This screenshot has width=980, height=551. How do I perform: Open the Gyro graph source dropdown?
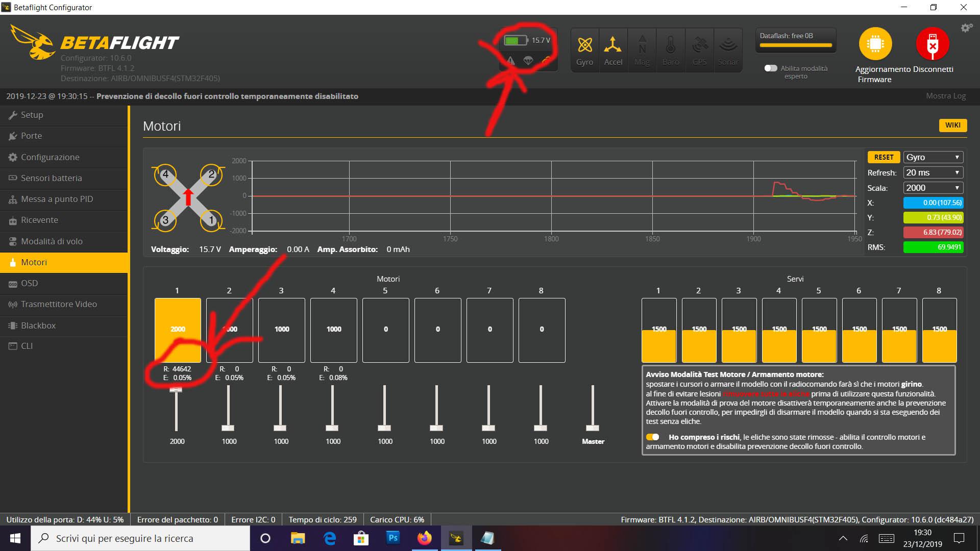(x=933, y=157)
